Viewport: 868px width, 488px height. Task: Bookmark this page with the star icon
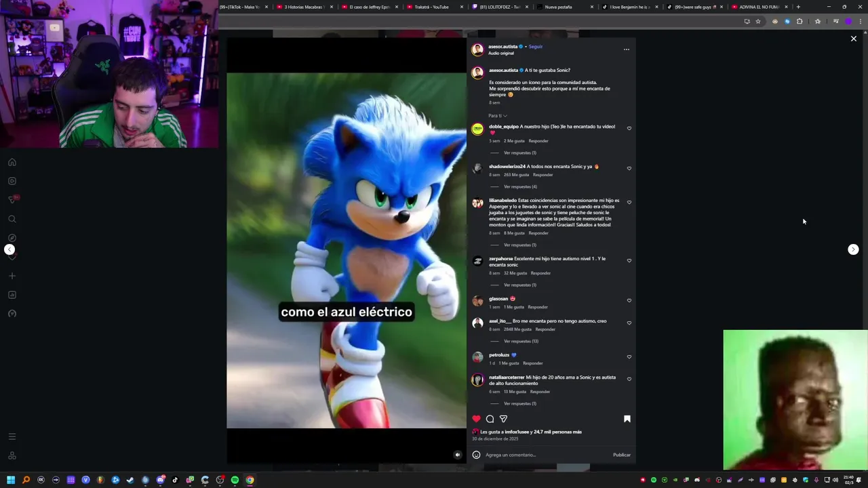point(758,21)
